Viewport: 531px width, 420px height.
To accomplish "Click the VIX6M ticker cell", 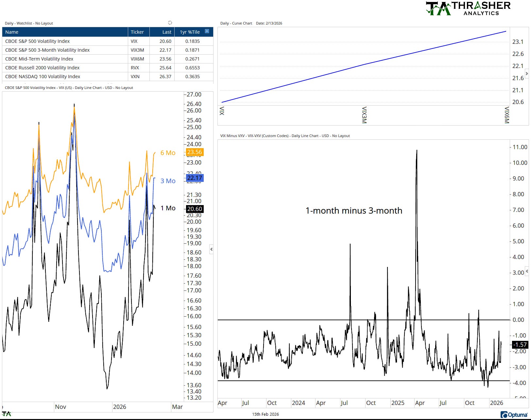I will [139, 59].
